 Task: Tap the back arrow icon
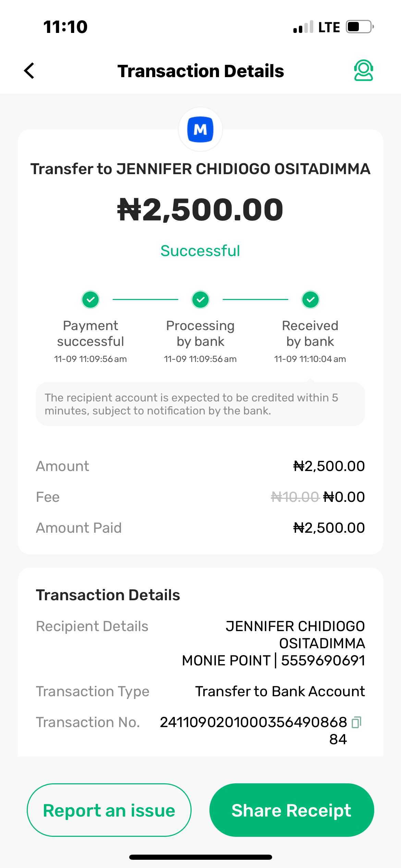pos(29,71)
